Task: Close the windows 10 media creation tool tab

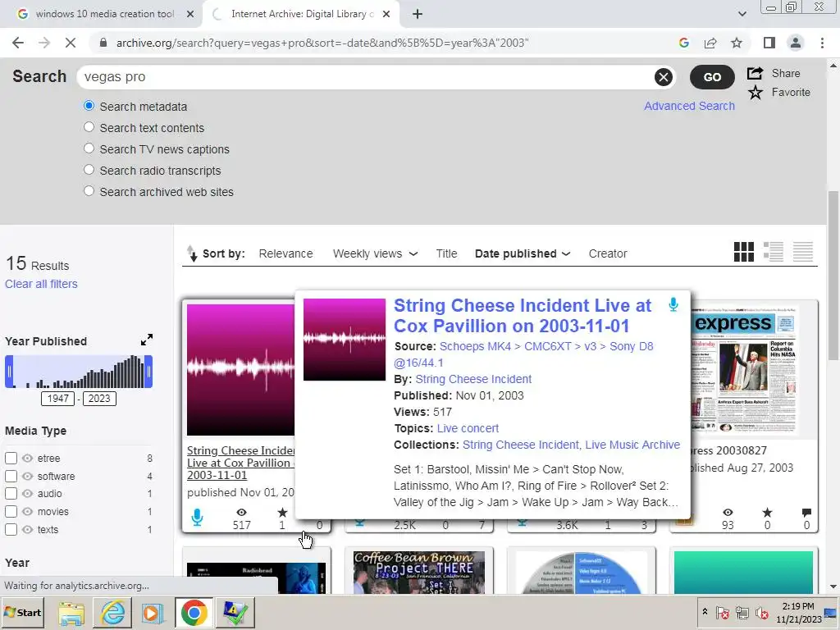Action: (x=190, y=15)
